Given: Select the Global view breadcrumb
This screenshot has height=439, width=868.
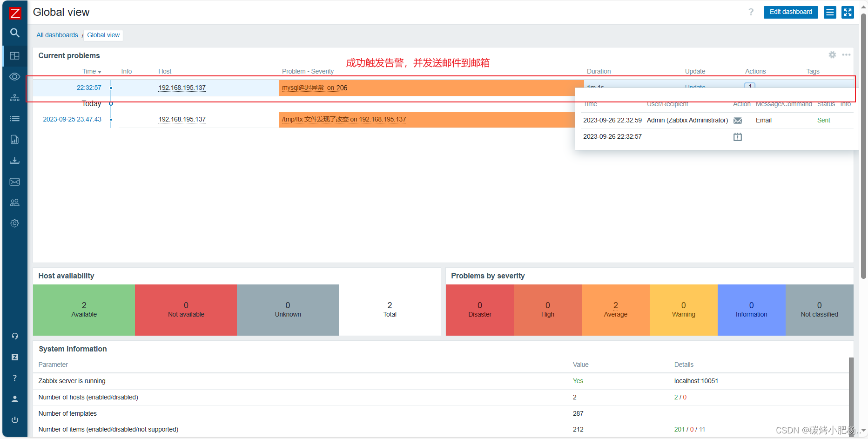Looking at the screenshot, I should pos(103,35).
